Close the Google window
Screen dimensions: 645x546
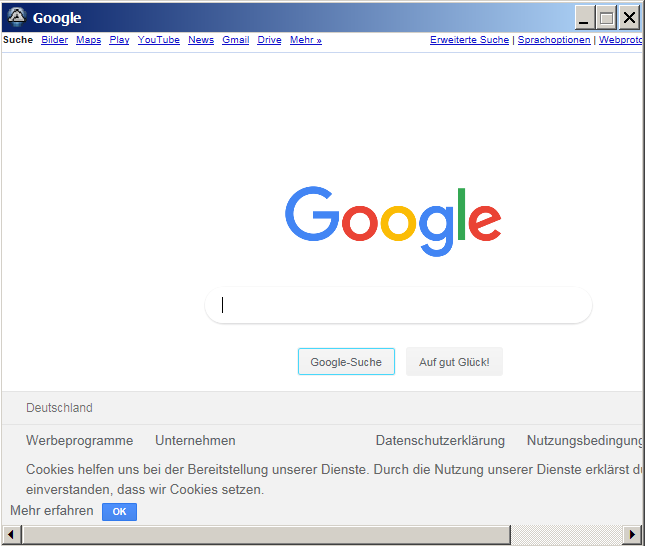[x=628, y=17]
